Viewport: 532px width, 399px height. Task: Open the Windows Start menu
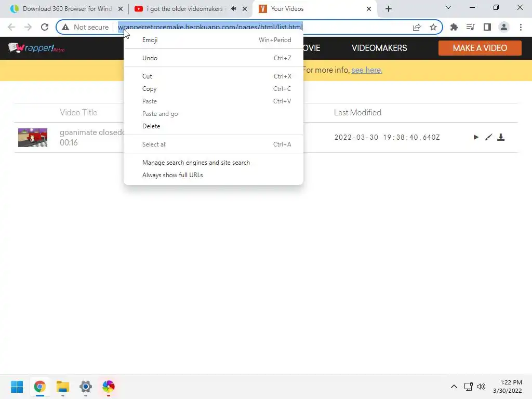click(17, 387)
